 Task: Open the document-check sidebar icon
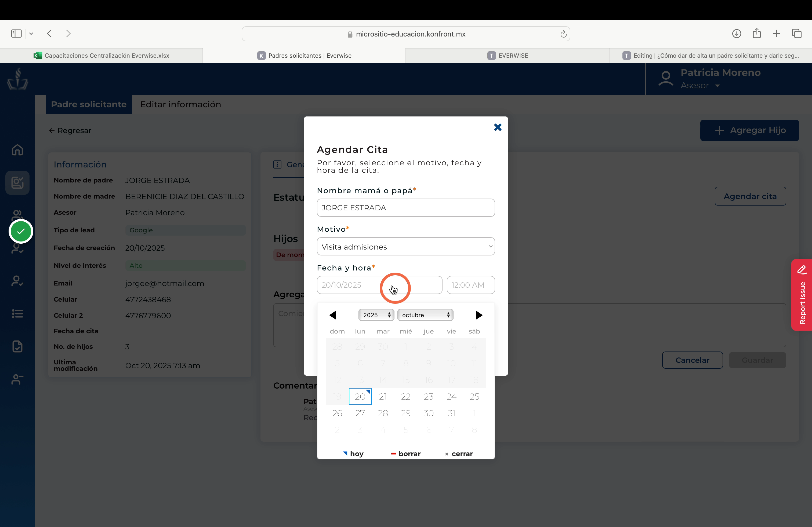(x=17, y=346)
